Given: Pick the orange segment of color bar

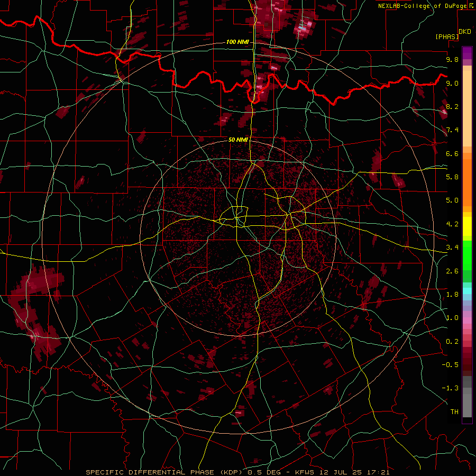Looking at the screenshot, I should [x=467, y=182].
